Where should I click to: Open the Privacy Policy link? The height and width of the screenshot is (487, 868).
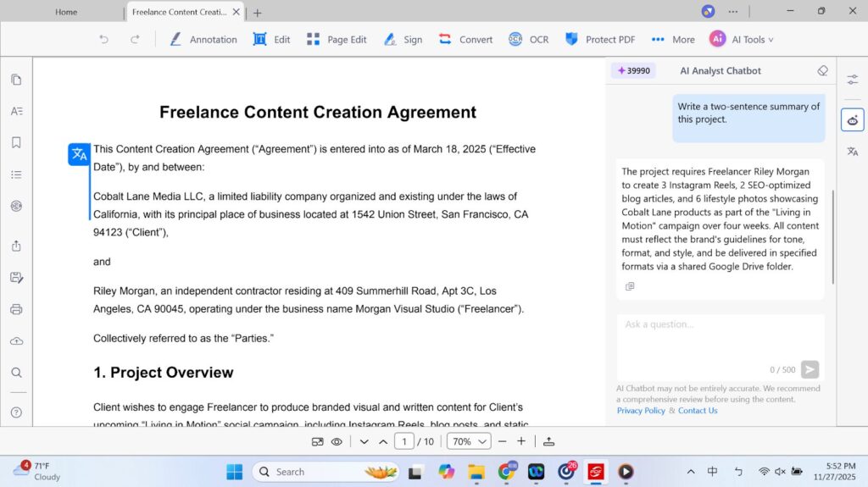[x=641, y=411]
